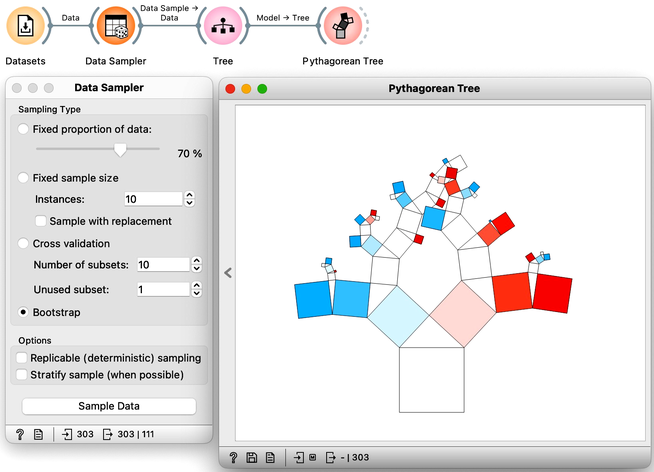Save Pythagorean Tree image via floppy icon
654x472 pixels.
coord(252,457)
